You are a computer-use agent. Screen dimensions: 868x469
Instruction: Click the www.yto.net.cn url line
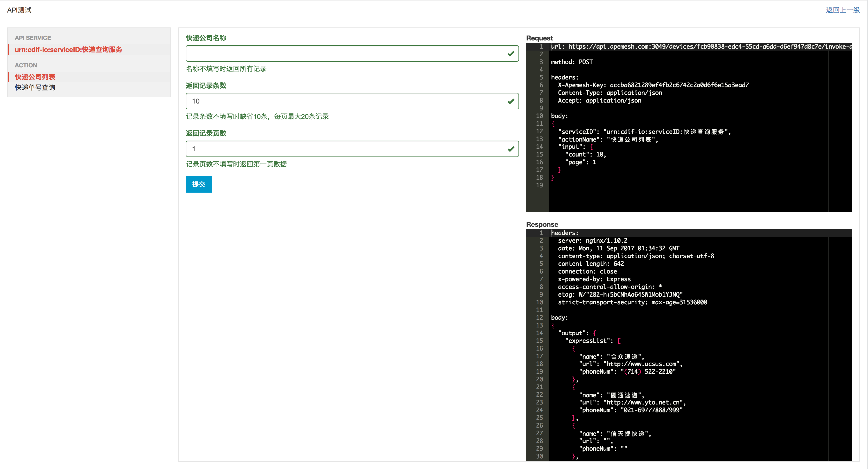pos(633,403)
